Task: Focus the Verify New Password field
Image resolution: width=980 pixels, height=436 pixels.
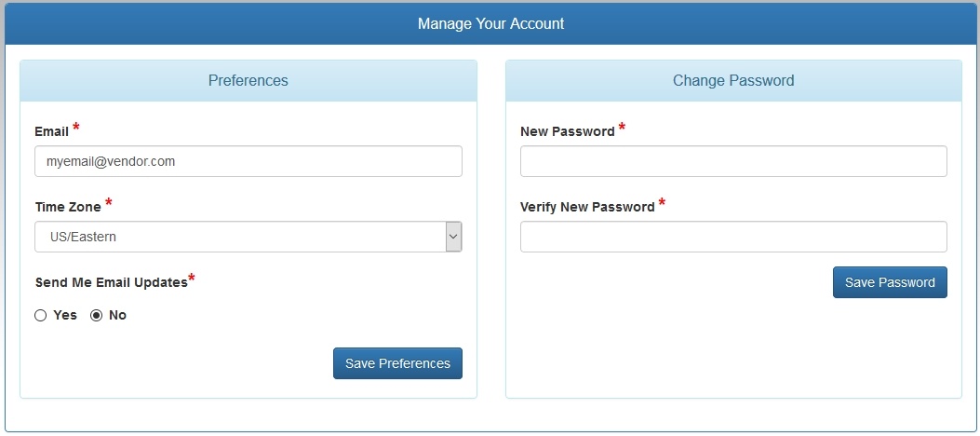Action: point(733,237)
